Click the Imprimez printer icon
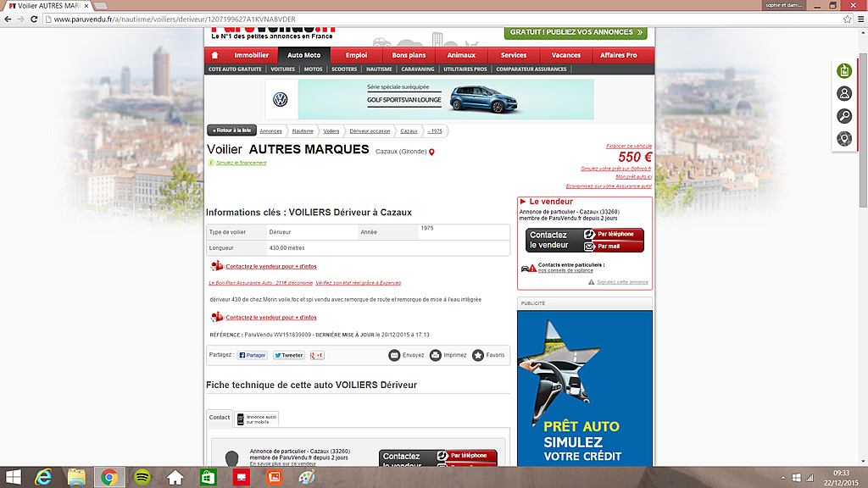The image size is (868, 488). coord(436,355)
